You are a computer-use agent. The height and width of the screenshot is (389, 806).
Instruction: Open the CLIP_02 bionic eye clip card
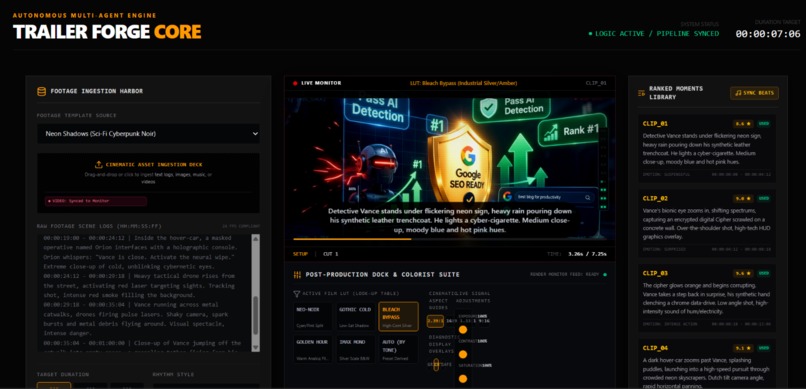pos(707,223)
